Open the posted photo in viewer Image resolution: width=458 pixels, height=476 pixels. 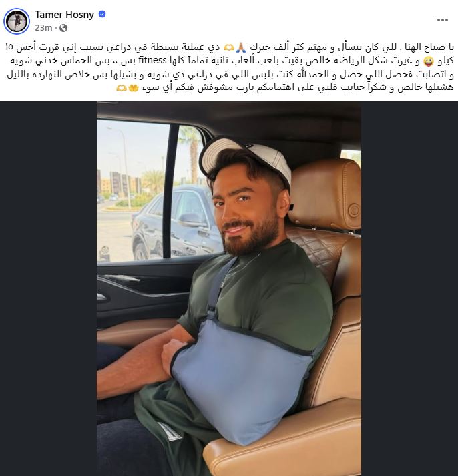pyautogui.click(x=229, y=288)
